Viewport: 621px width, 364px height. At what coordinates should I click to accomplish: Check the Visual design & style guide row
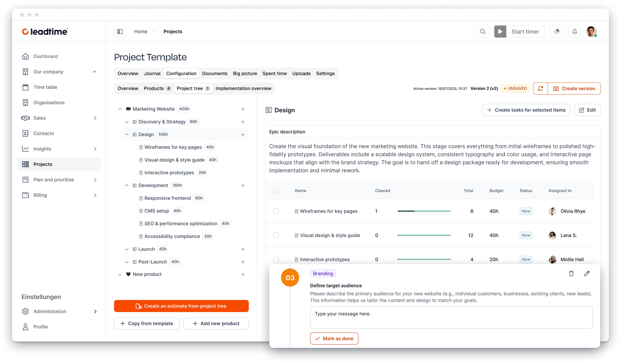[276, 235]
